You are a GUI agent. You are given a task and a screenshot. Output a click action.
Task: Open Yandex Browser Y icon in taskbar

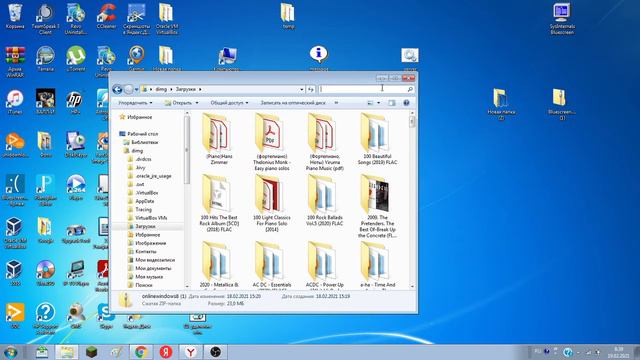(191, 352)
